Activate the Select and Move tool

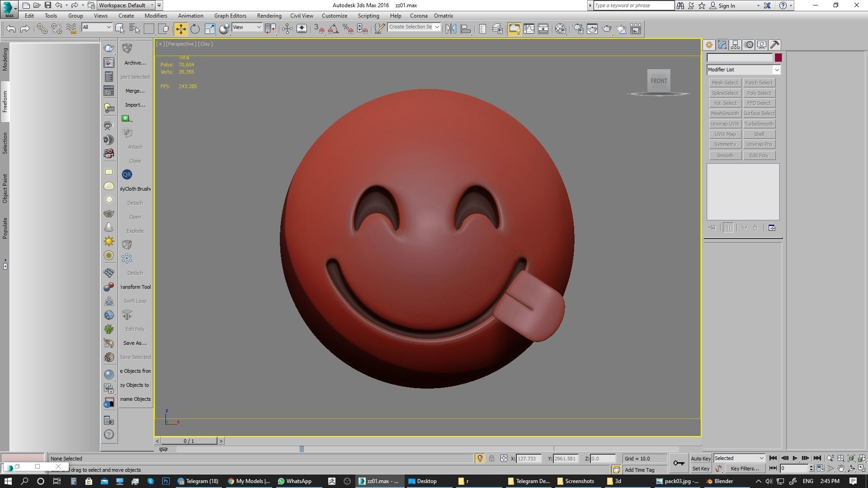180,29
